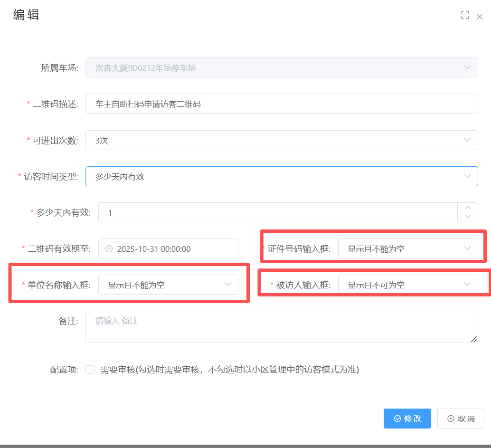Screen dimensions: 491x448
Task: Open the 二维码有效期至 date picker field
Action: coord(168,248)
